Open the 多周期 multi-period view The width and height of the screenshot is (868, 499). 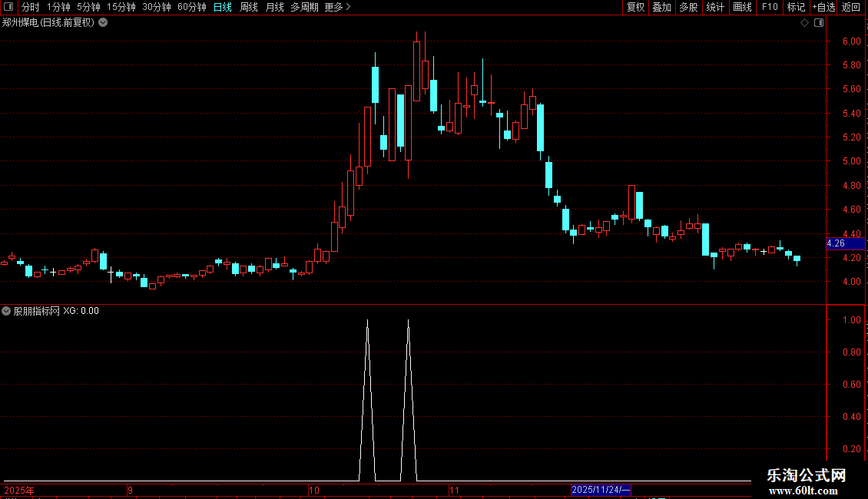coord(304,7)
